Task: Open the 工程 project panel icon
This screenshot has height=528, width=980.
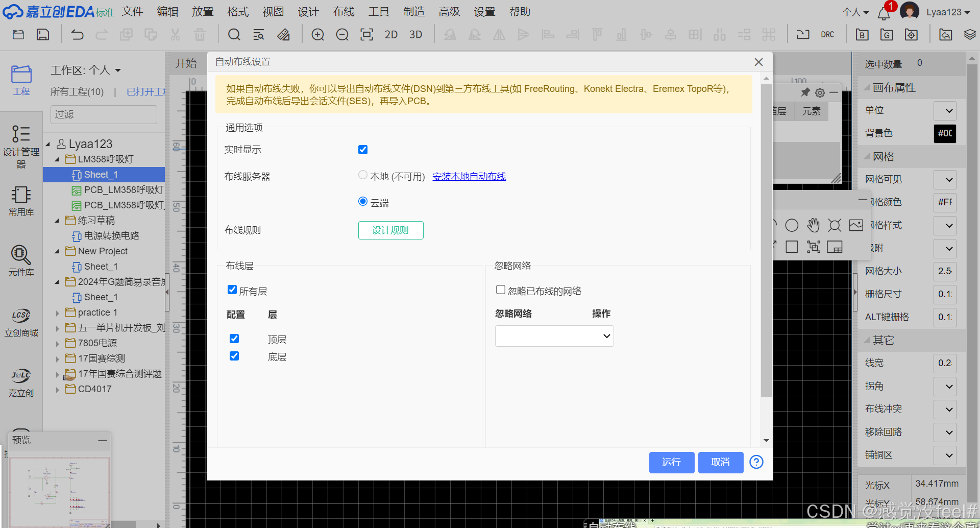Action: (x=21, y=80)
